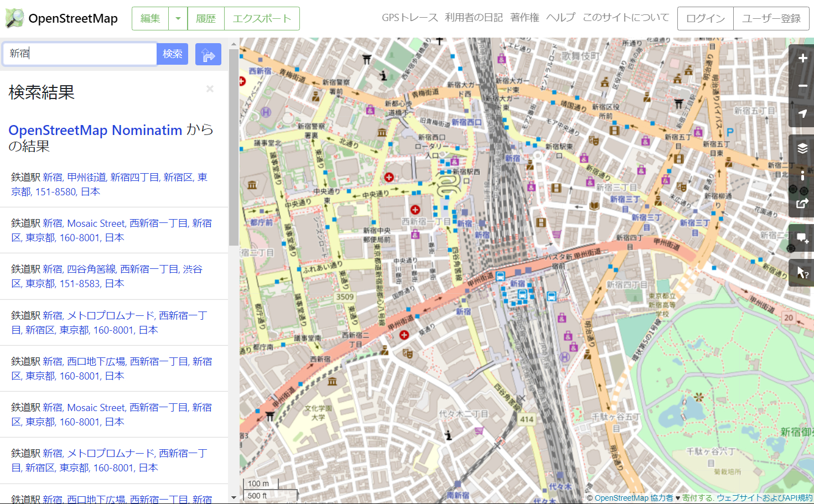
Task: Click the ユーザー登録 sign up button
Action: 771,19
